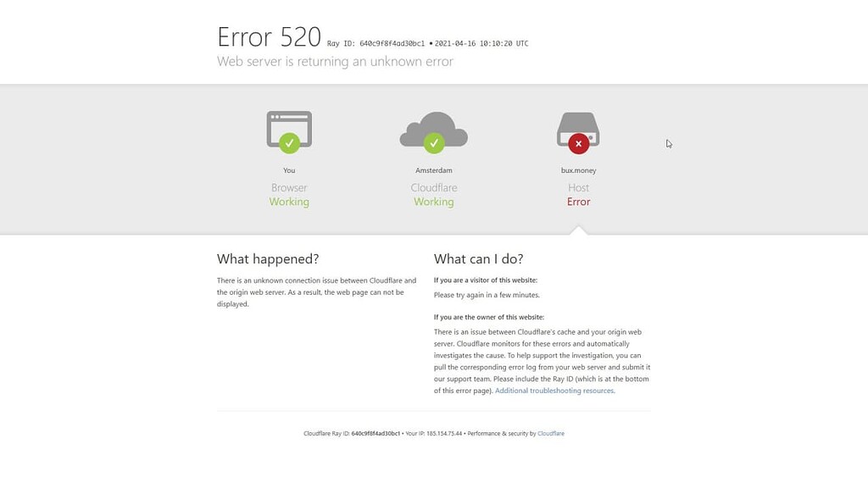Click the Cloudflare cloud icon
The image size is (868, 477).
click(x=434, y=130)
